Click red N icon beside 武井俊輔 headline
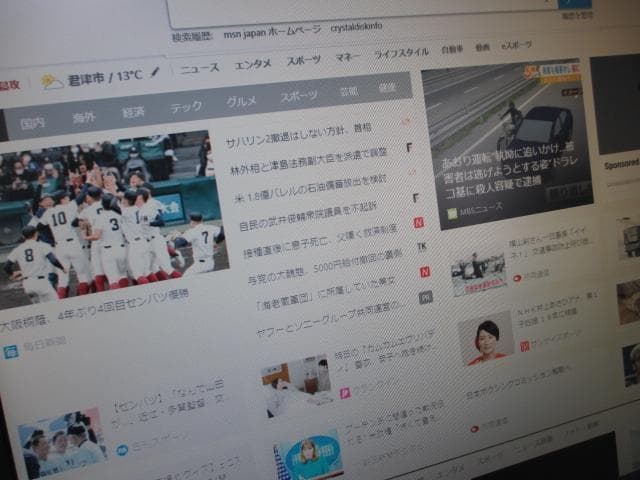This screenshot has width=640, height=480. tap(419, 222)
